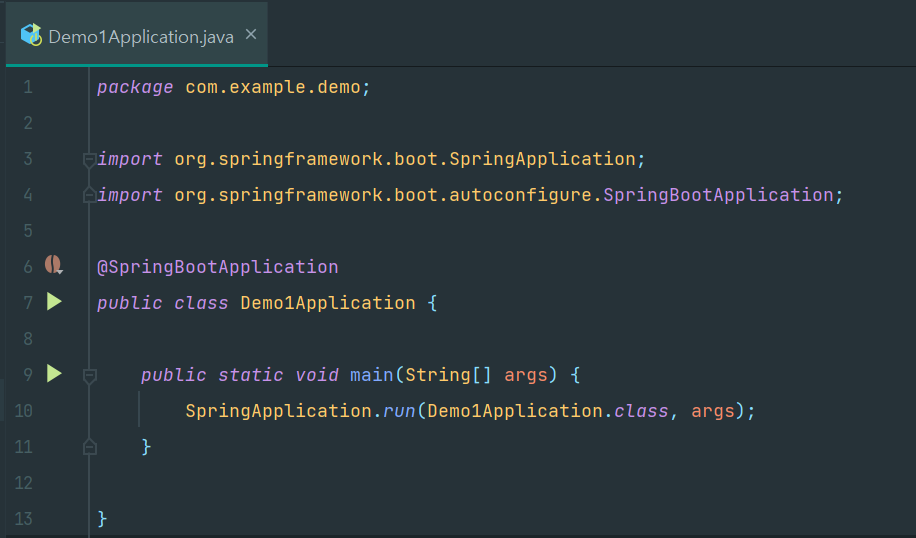
Task: Click the main method name
Action: point(372,374)
